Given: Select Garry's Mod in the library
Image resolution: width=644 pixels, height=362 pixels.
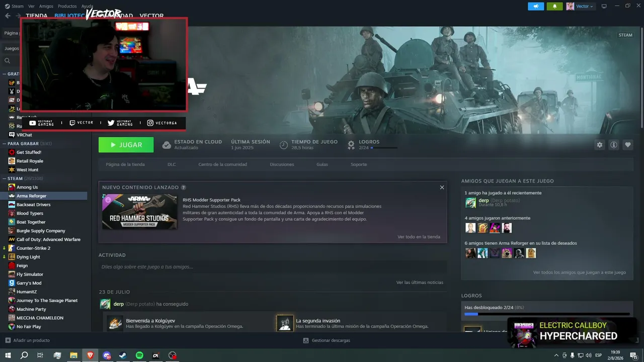Looking at the screenshot, I should coord(29,283).
